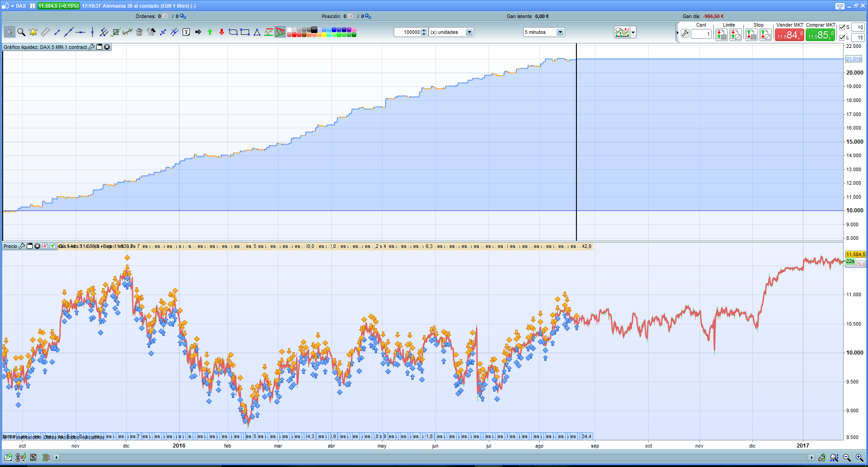This screenshot has height=467, width=868.
Task: Click the zoom out magnifier at bottom right
Action: click(847, 458)
